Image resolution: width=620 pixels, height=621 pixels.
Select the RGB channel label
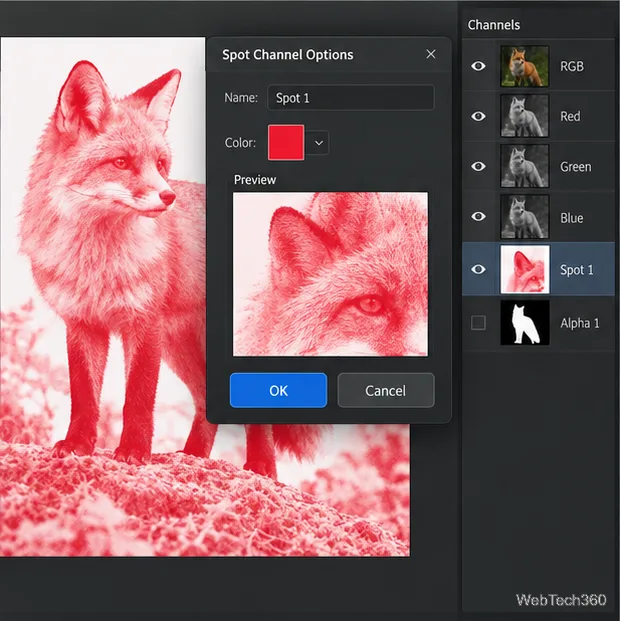point(572,67)
